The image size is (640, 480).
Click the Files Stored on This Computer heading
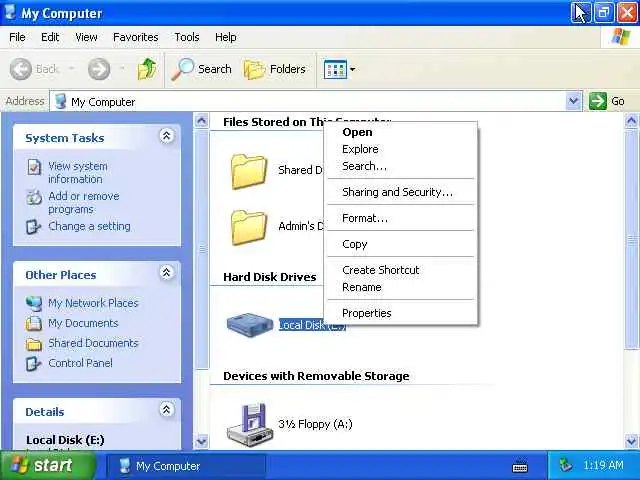coord(307,122)
